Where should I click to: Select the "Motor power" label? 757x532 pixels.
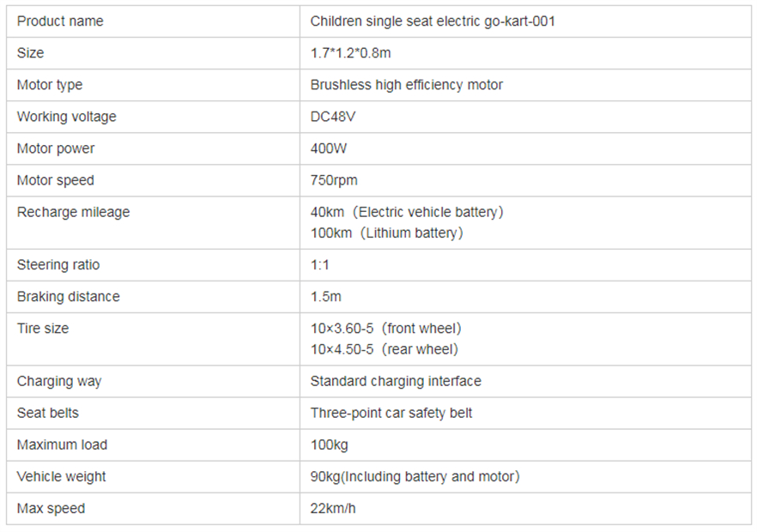(56, 148)
